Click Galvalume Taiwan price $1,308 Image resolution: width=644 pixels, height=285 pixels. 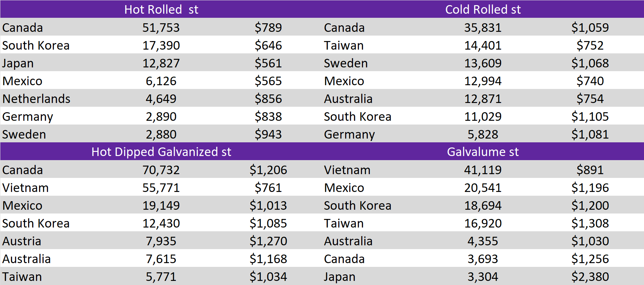(590, 223)
